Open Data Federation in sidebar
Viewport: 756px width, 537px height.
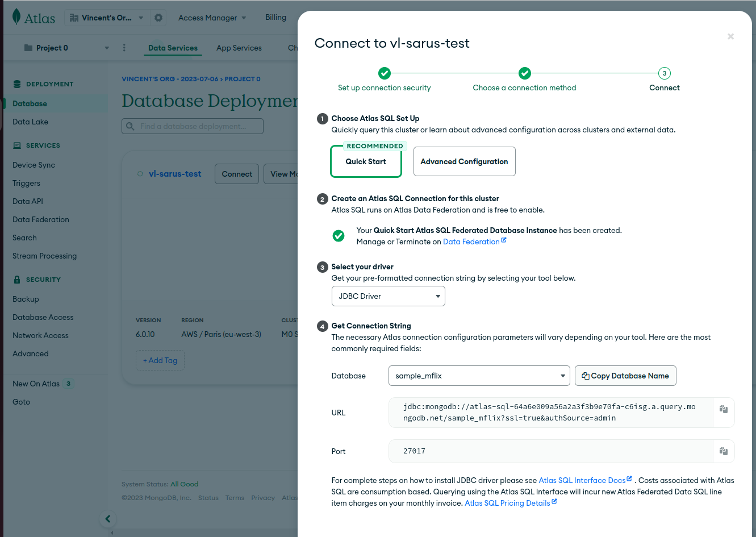[41, 219]
